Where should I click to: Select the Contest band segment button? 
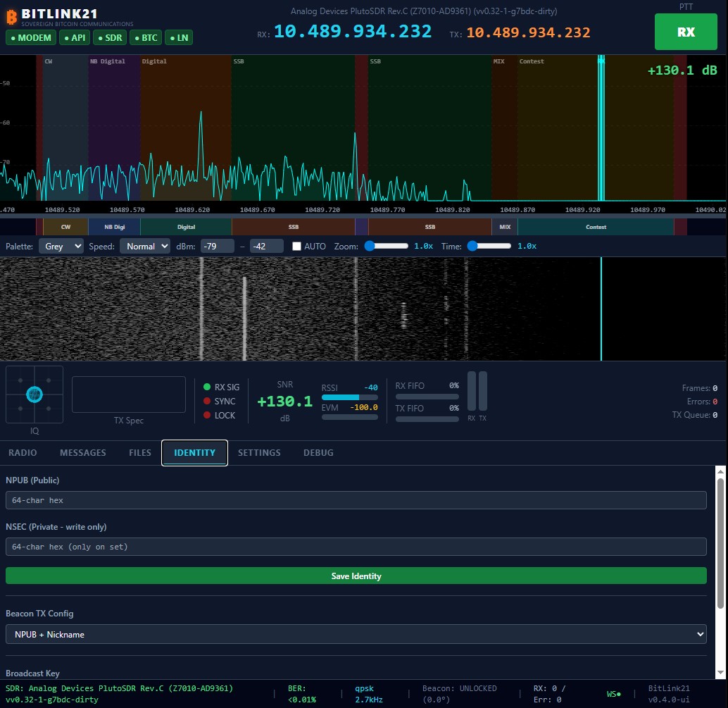pos(596,227)
